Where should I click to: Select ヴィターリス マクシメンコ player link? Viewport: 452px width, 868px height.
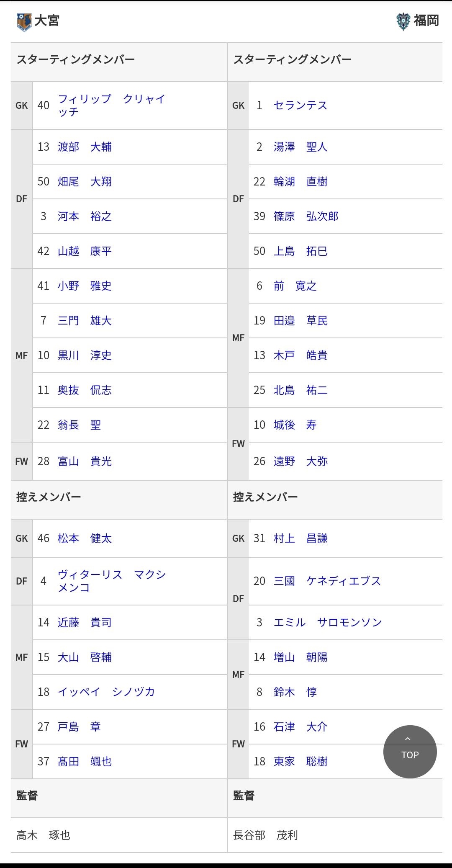(x=112, y=581)
